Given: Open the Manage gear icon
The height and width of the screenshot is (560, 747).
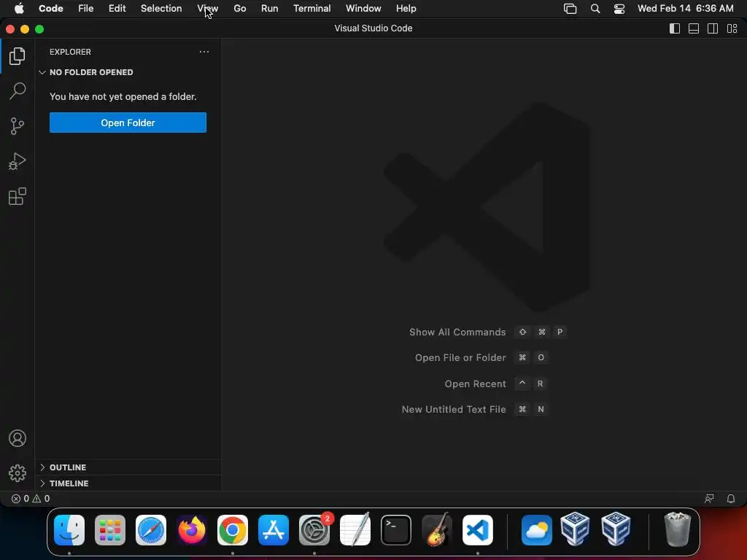Looking at the screenshot, I should pyautogui.click(x=18, y=472).
